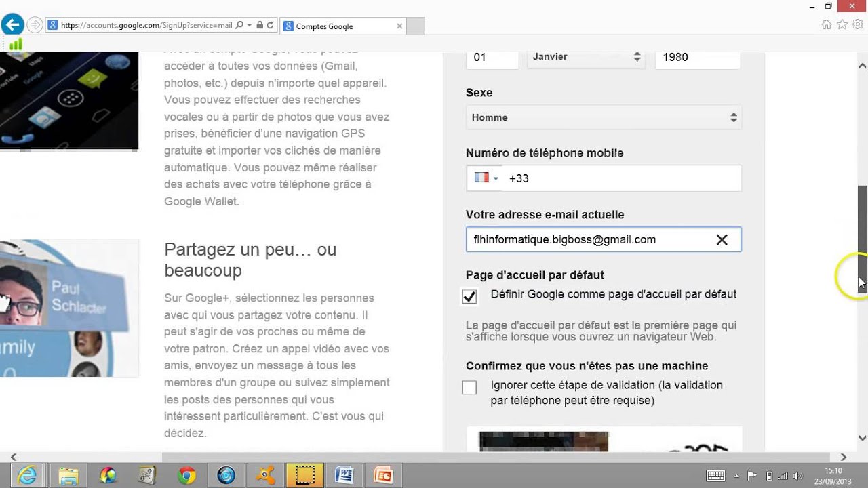The height and width of the screenshot is (488, 868).
Task: Check Ignorer cette étape de validation
Action: tap(469, 387)
